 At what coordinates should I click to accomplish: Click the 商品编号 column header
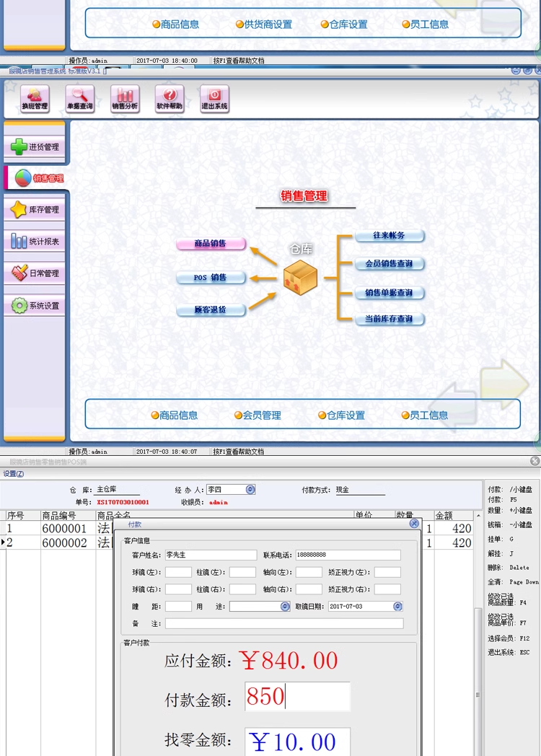(x=68, y=515)
